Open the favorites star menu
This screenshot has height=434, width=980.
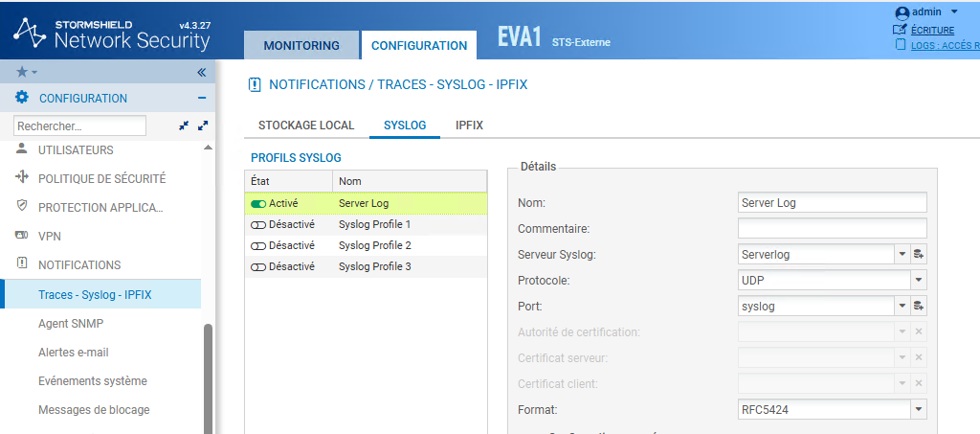click(x=25, y=72)
